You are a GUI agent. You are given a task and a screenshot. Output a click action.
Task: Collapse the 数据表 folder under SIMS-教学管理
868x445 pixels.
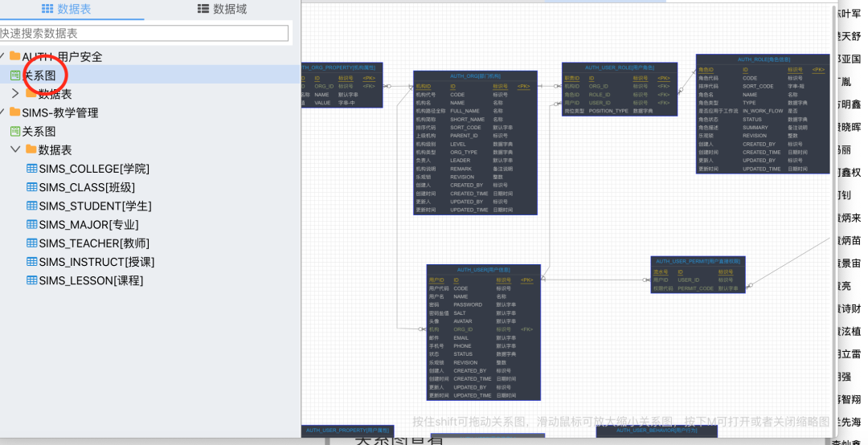pyautogui.click(x=15, y=149)
